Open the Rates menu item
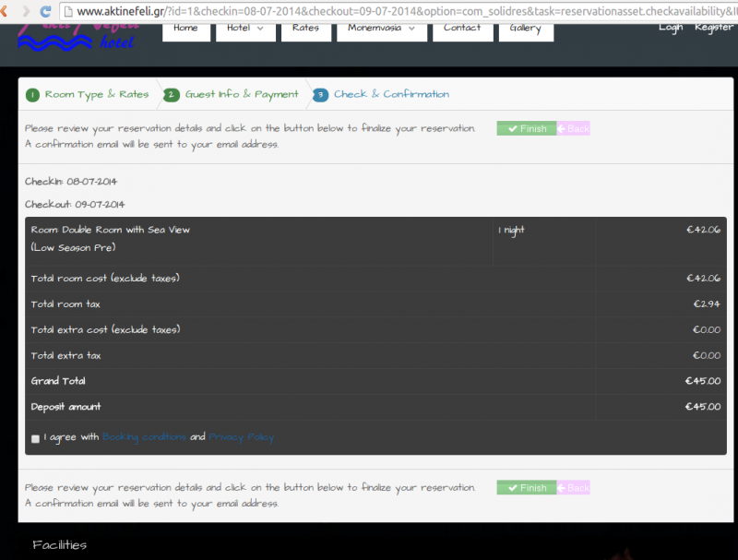 (x=305, y=28)
